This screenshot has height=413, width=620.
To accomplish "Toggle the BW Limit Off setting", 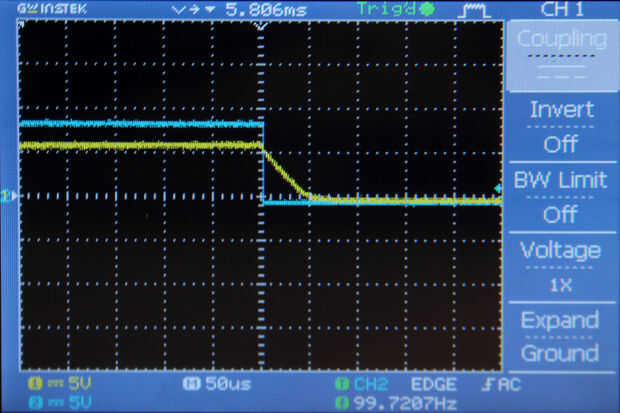I will coord(561,197).
